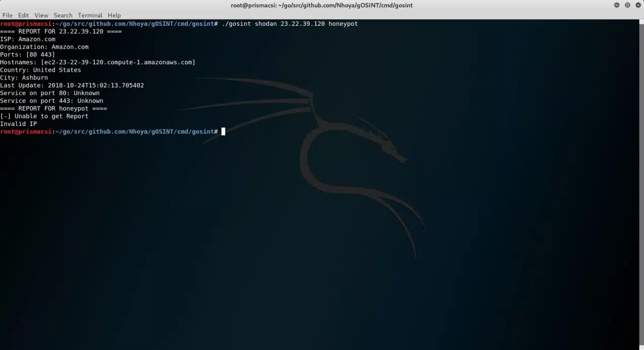The image size is (644, 350).
Task: Click the 'ISP: Amazon.com' line
Action: pyautogui.click(x=28, y=39)
